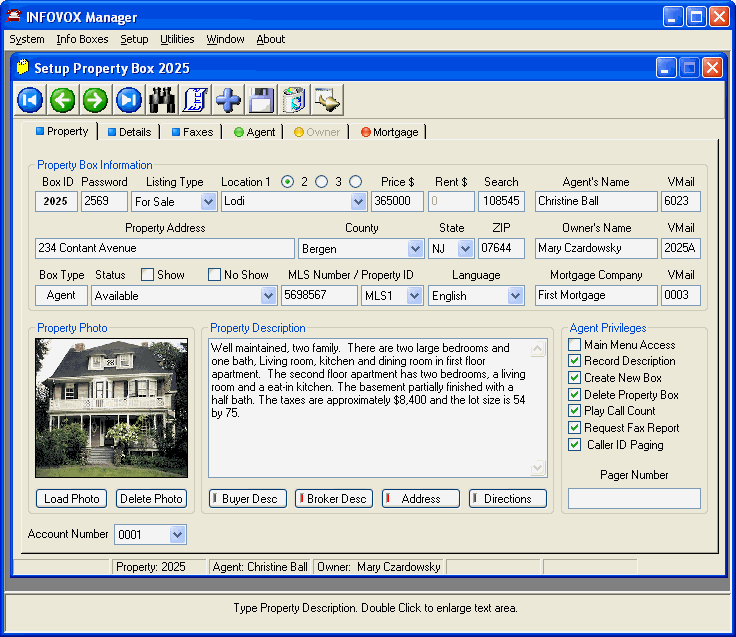Screen dimensions: 736x637
Task: Select Location 3 radio button
Action: tap(355, 182)
